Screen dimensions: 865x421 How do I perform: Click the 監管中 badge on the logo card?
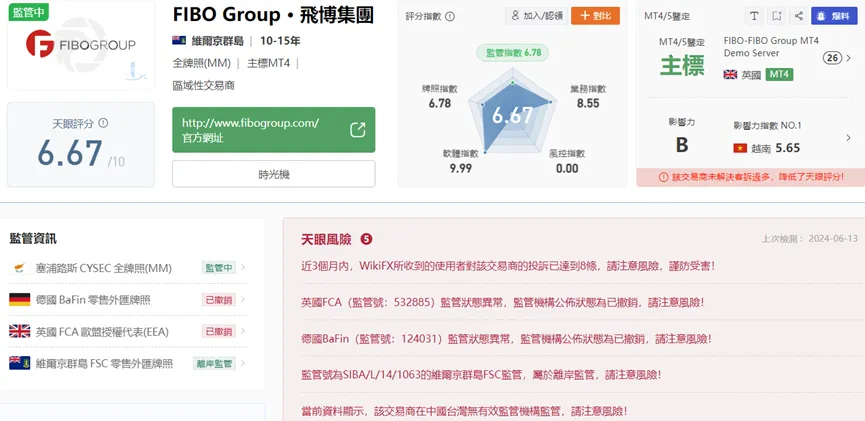coord(28,10)
